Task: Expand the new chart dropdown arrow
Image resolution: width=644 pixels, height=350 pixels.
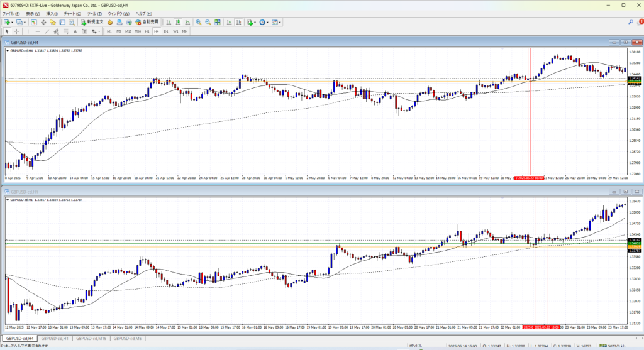Action: (x=13, y=22)
